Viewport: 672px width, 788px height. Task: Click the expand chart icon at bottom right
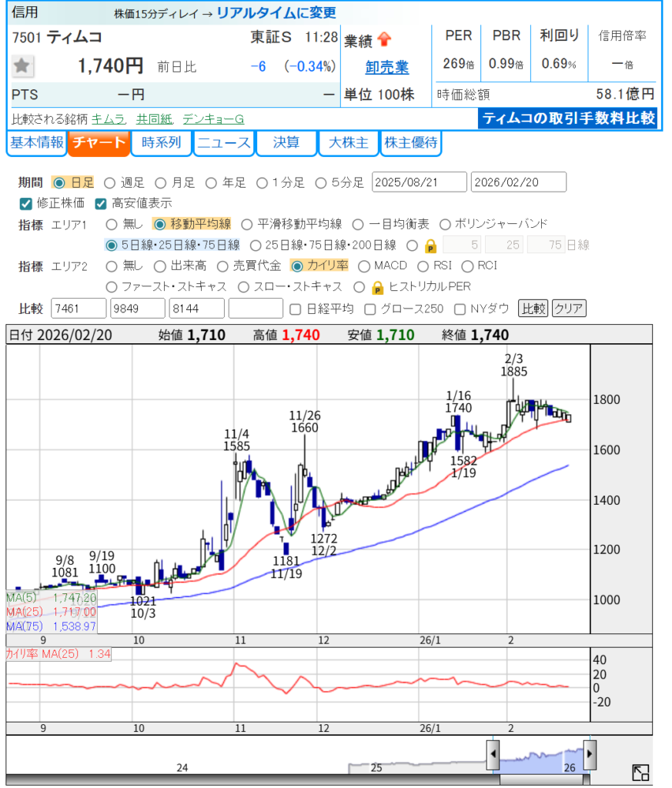pyautogui.click(x=640, y=773)
